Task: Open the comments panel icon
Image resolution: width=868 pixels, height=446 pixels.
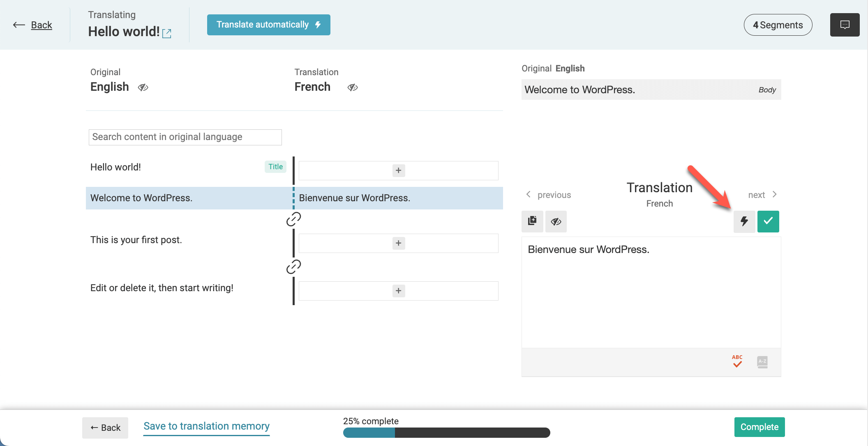Action: click(845, 25)
